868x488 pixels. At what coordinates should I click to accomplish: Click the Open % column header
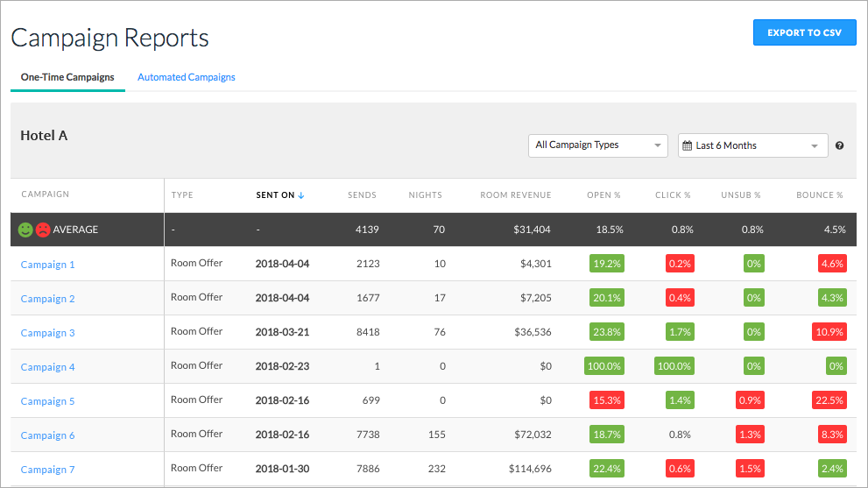point(603,195)
